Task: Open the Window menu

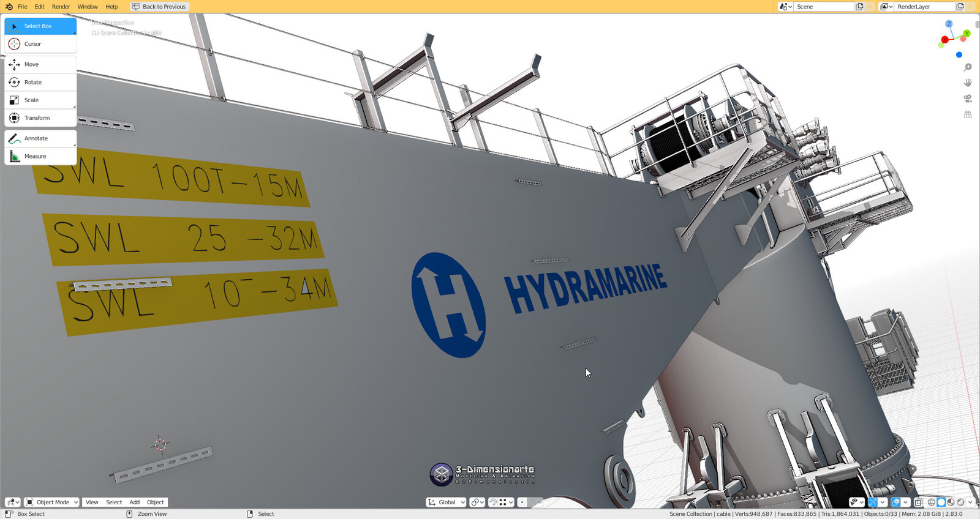Action: (x=88, y=7)
